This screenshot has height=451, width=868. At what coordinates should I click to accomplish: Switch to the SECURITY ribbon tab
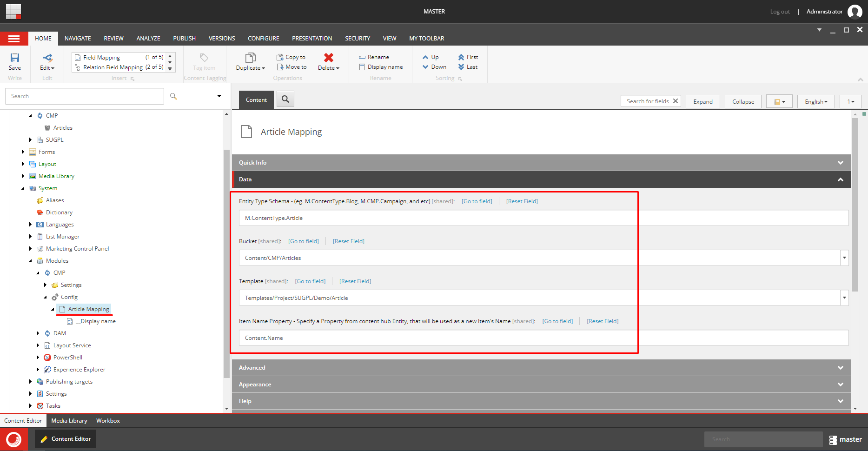coord(358,39)
